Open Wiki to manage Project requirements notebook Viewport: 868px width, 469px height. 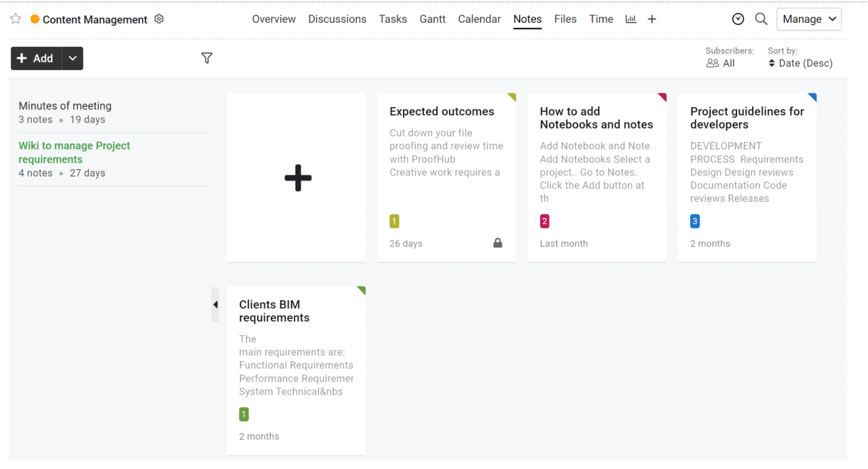pos(74,152)
